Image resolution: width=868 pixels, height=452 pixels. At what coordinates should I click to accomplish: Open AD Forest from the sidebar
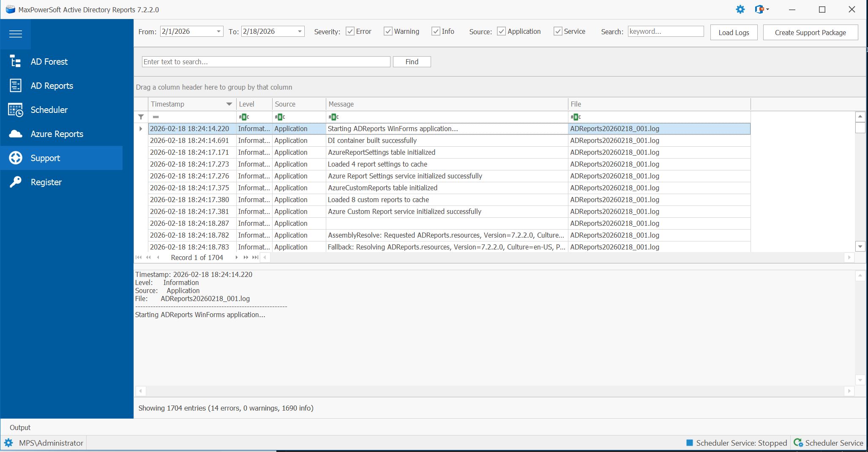(x=49, y=62)
